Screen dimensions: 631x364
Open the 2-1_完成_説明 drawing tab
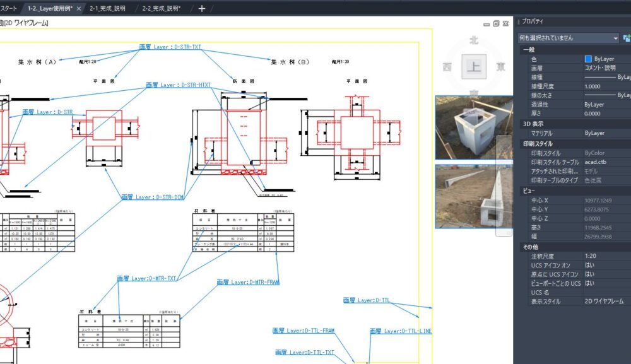(x=107, y=8)
